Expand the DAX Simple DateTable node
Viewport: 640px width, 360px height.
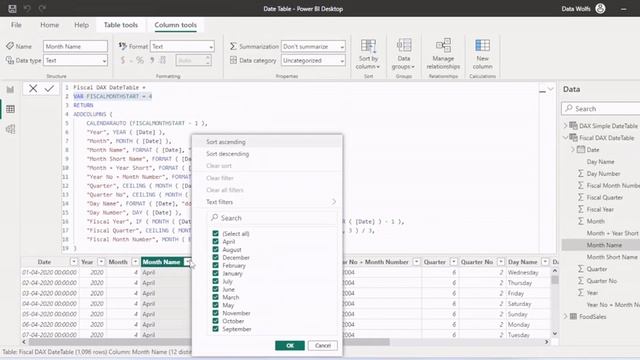(565, 126)
